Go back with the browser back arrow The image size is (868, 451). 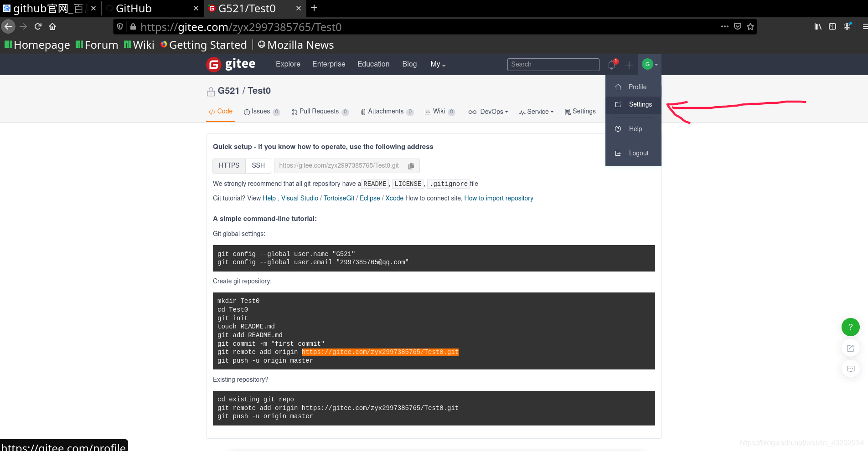coord(8,26)
